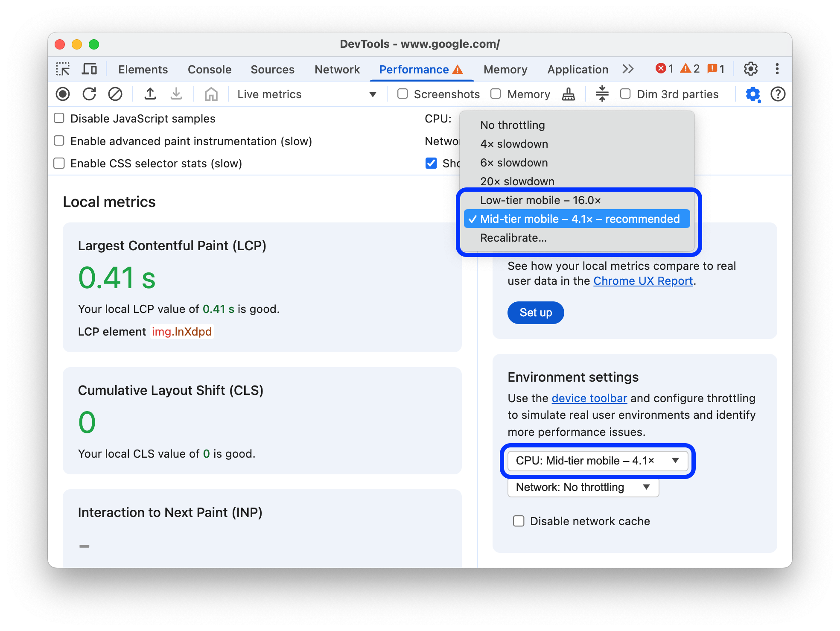Click the download profile icon
The height and width of the screenshot is (631, 840).
point(175,93)
